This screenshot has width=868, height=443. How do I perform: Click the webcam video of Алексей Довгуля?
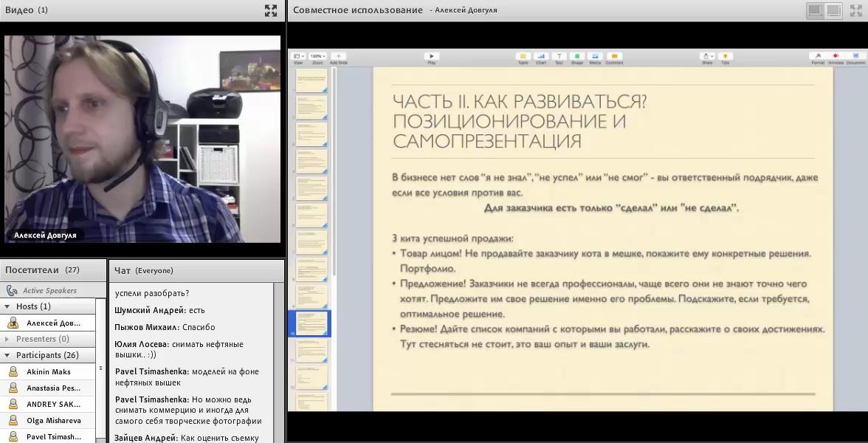point(142,139)
